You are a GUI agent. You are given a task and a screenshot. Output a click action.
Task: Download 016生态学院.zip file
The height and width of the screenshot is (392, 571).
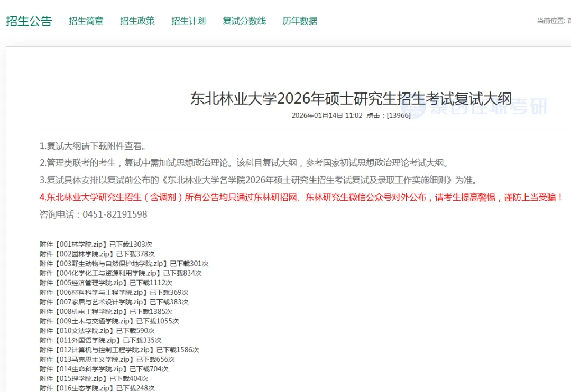pos(84,388)
